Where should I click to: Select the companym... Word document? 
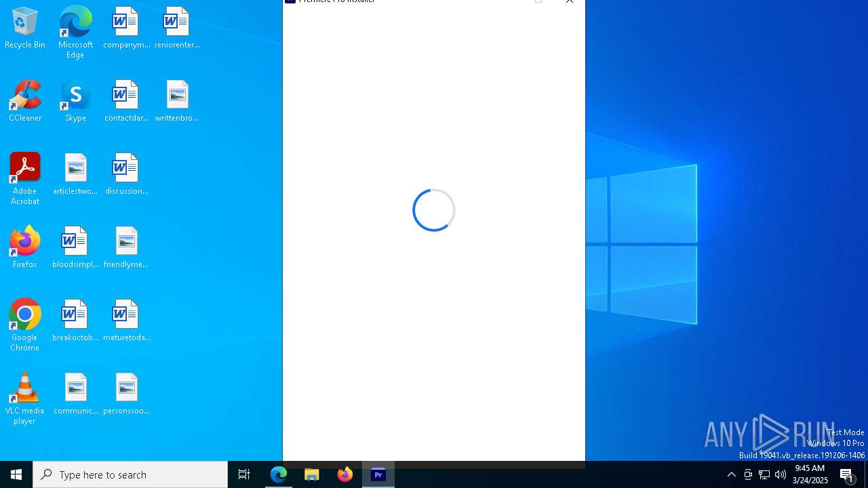126,28
